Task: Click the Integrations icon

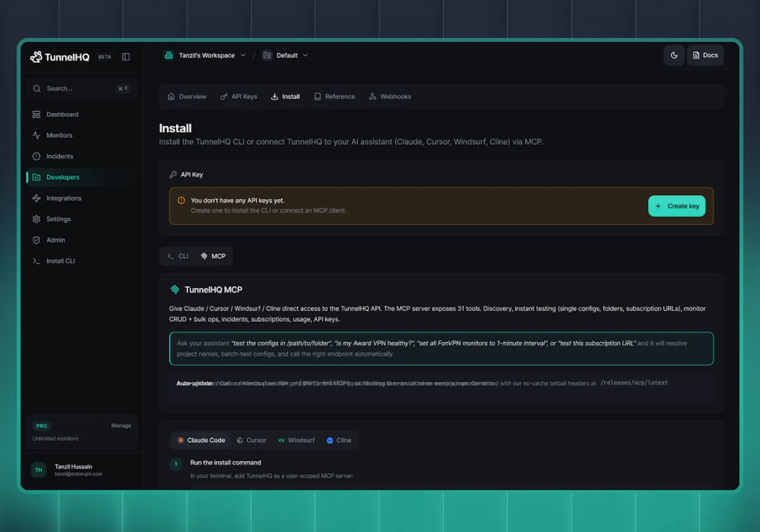Action: [x=37, y=198]
